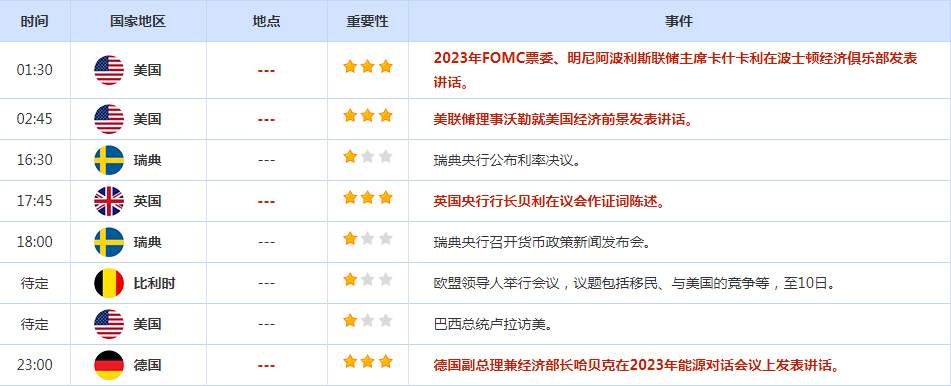The height and width of the screenshot is (386, 951).
Task: Click the 德国 country label
Action: tap(147, 365)
